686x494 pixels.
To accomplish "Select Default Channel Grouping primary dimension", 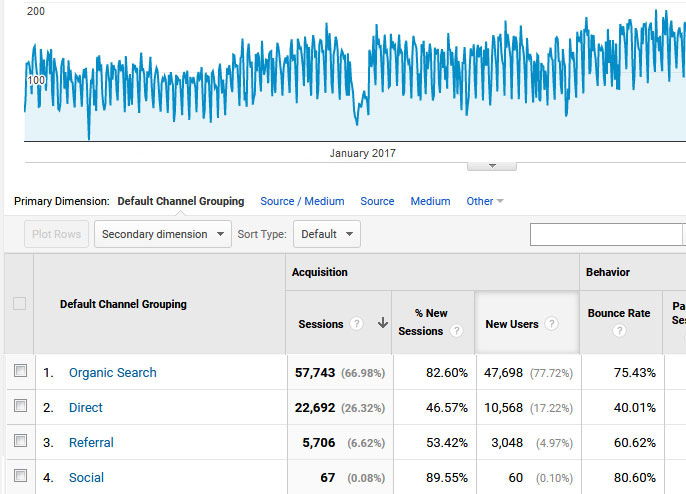I will point(181,201).
